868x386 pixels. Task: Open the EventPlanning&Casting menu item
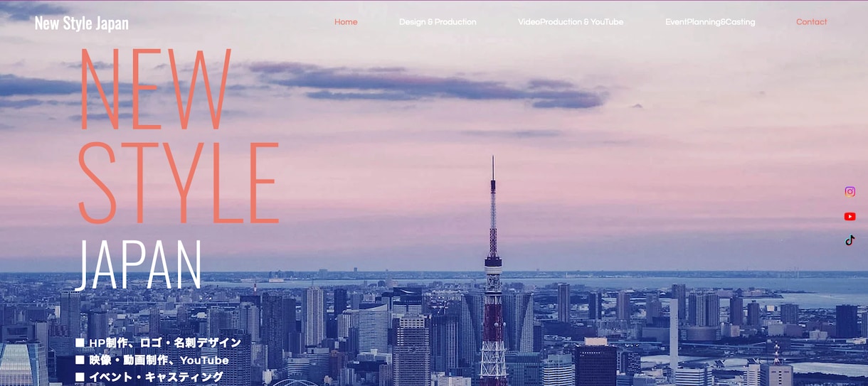[710, 22]
